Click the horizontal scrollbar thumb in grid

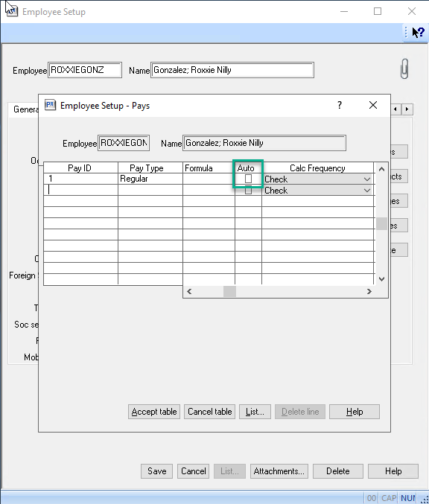point(229,292)
